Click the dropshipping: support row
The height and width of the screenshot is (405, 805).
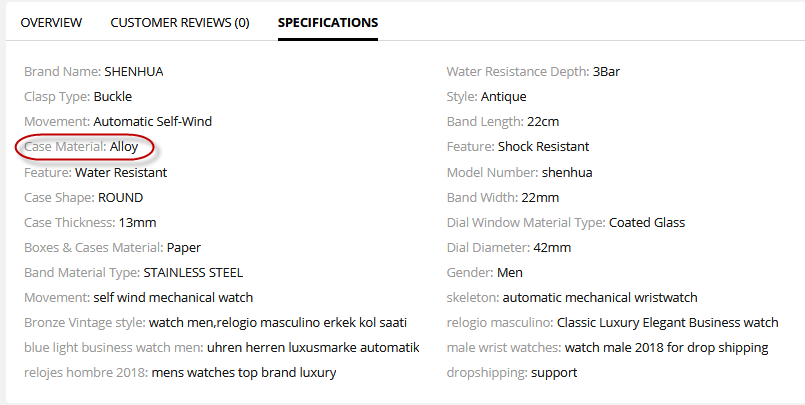pyautogui.click(x=512, y=372)
